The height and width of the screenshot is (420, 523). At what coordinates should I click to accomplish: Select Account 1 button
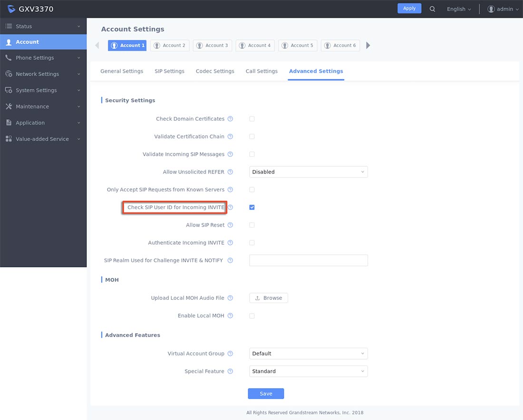(x=127, y=45)
